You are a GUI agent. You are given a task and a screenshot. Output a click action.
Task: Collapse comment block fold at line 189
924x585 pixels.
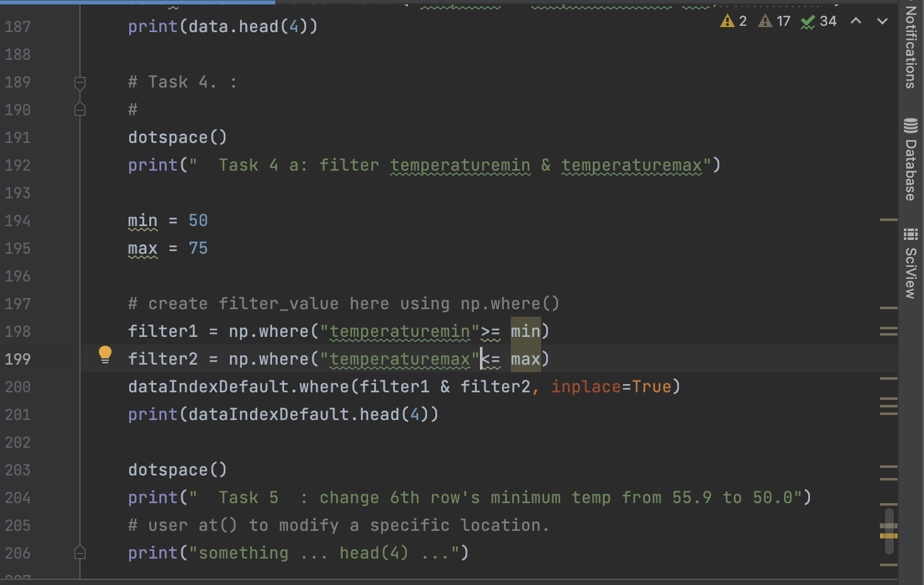coord(80,82)
